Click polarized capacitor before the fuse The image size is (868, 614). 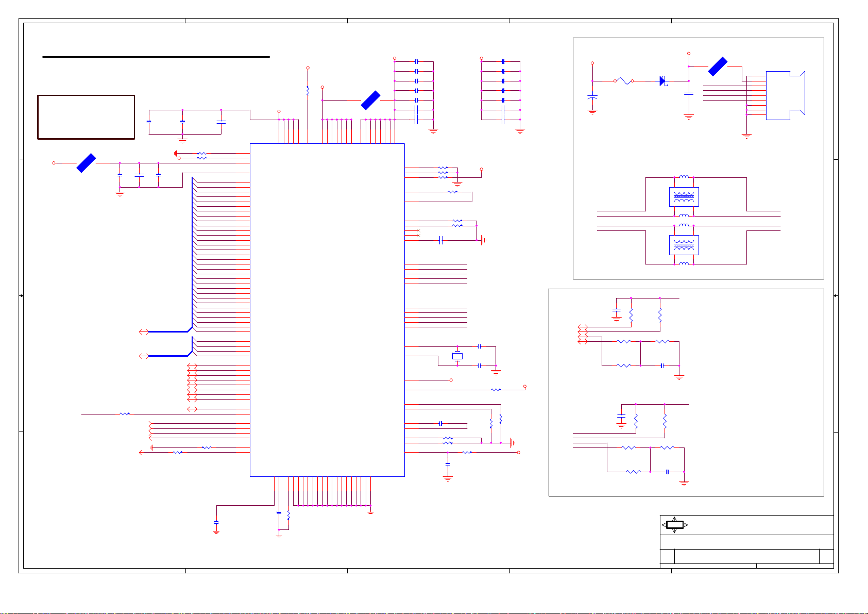(x=592, y=97)
